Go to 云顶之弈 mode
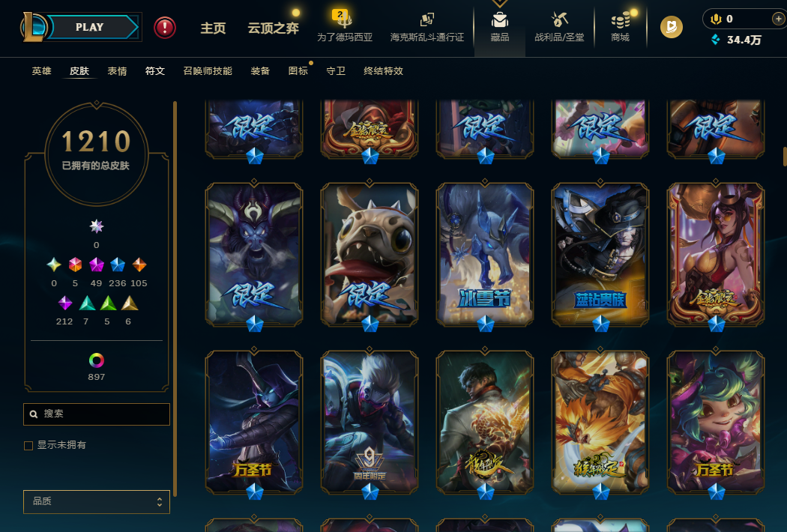 [x=273, y=28]
